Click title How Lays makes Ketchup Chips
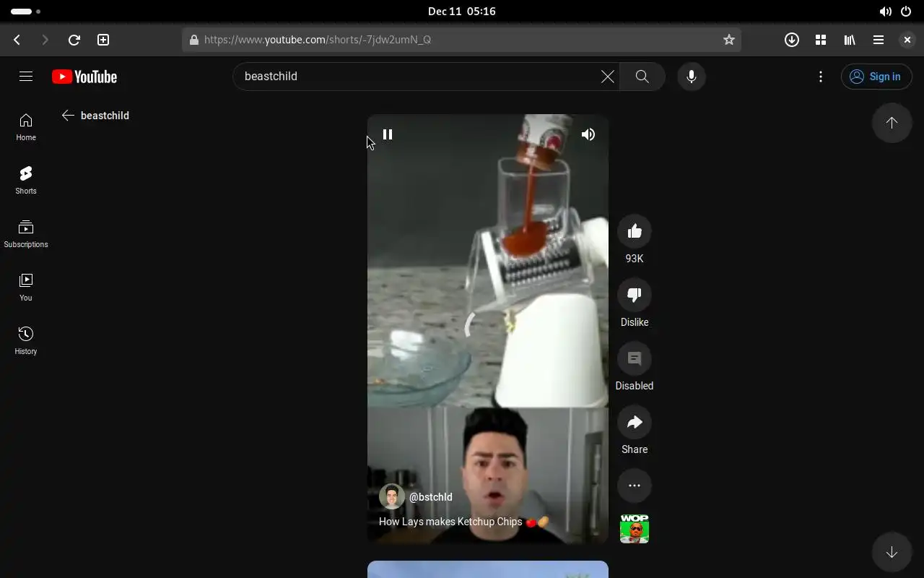Image resolution: width=924 pixels, height=578 pixels. 464,522
